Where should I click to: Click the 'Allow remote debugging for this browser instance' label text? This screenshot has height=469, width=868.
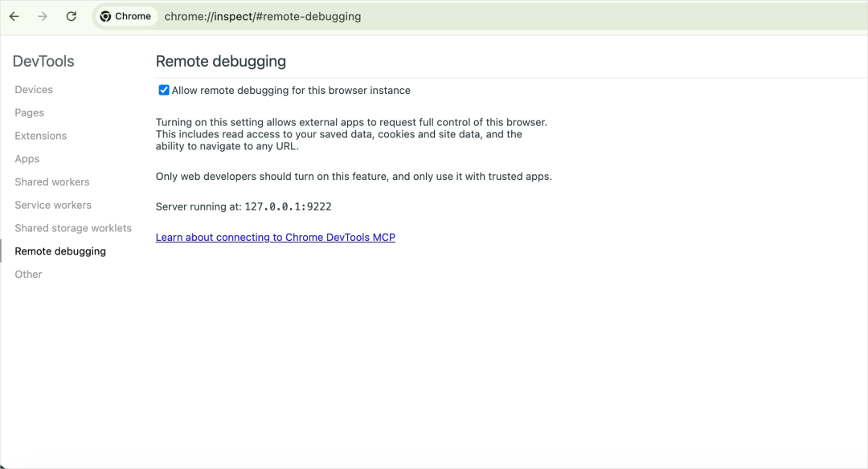tap(291, 91)
